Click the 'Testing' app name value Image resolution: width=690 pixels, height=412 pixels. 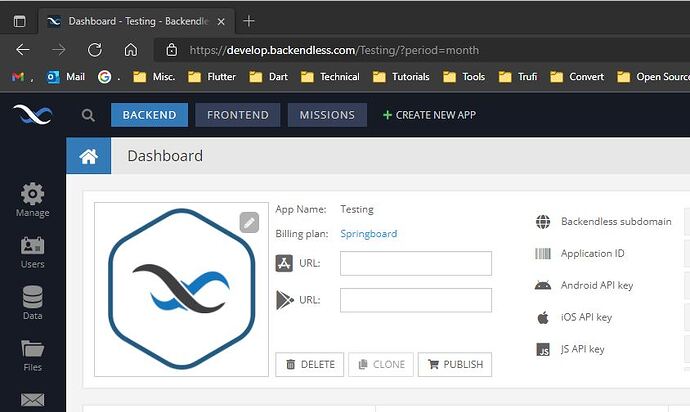click(357, 210)
